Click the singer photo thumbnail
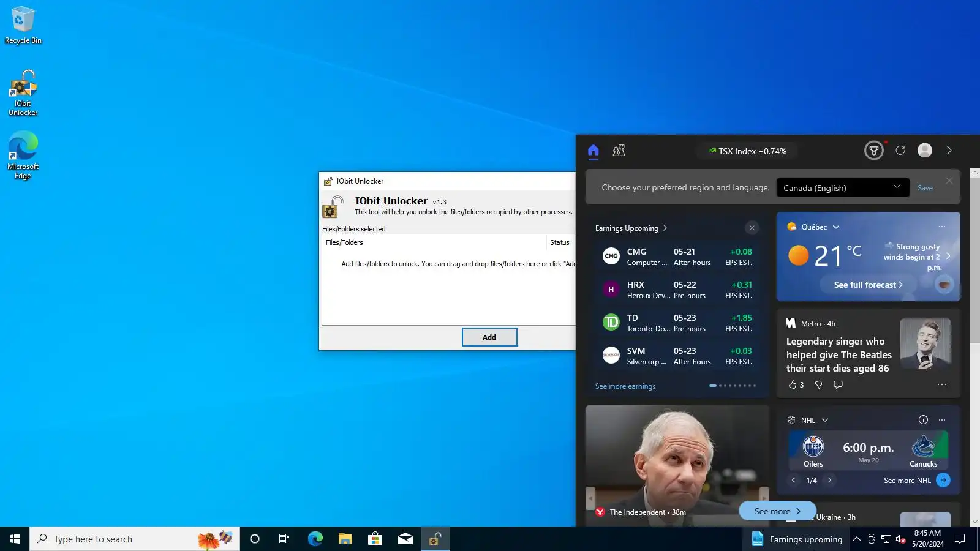 [925, 343]
